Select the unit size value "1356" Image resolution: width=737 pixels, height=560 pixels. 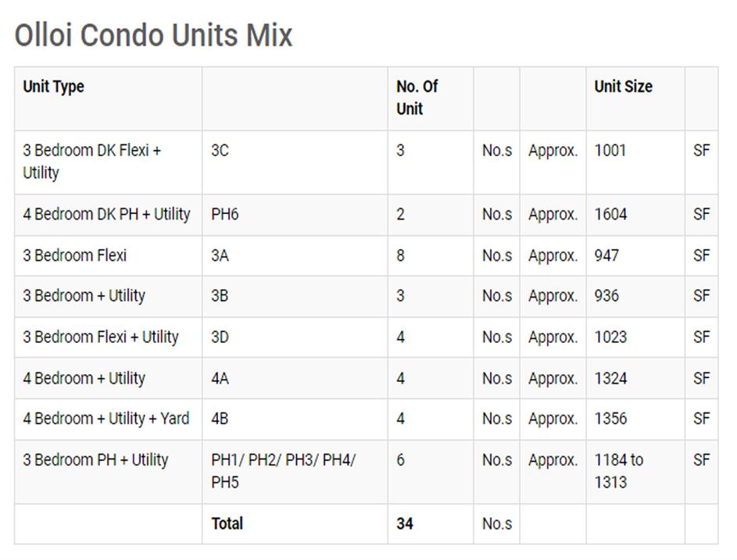pyautogui.click(x=610, y=419)
